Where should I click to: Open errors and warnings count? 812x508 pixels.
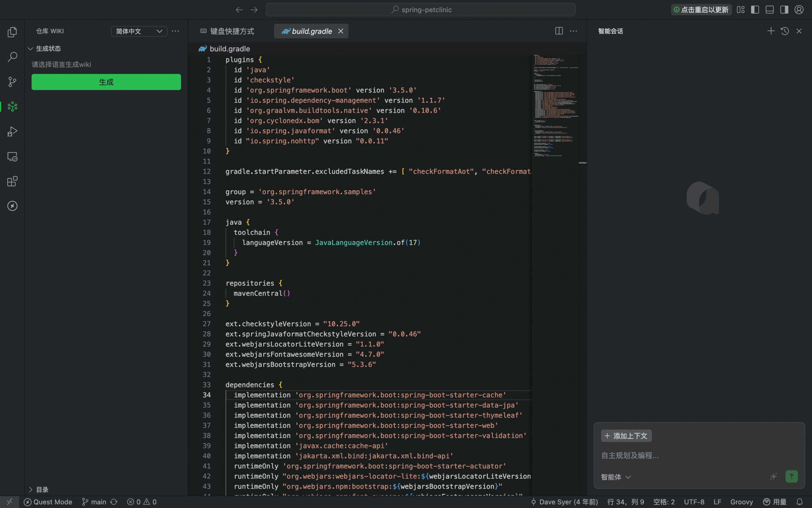(142, 502)
